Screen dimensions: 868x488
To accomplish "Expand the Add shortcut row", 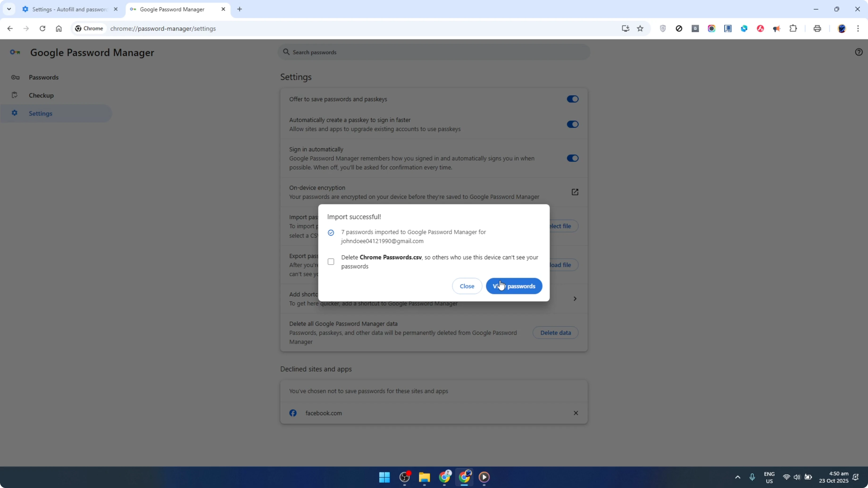I will [x=575, y=298].
